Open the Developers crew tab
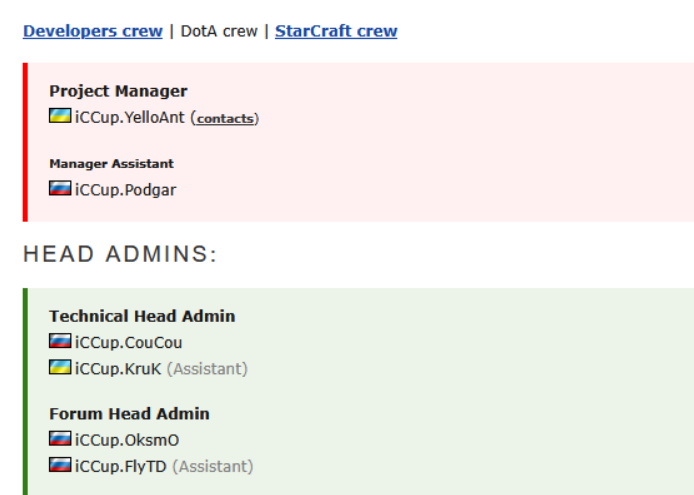The image size is (694, 495). coord(92,31)
